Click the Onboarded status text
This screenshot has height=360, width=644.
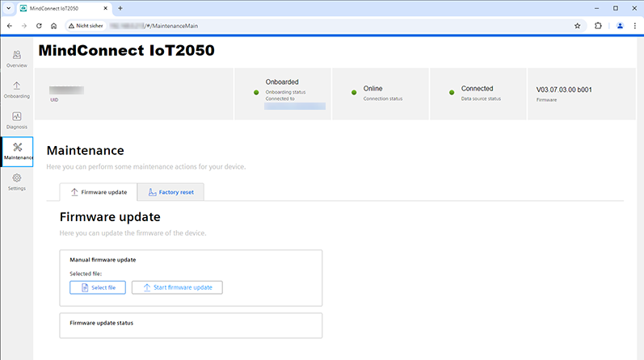point(282,82)
